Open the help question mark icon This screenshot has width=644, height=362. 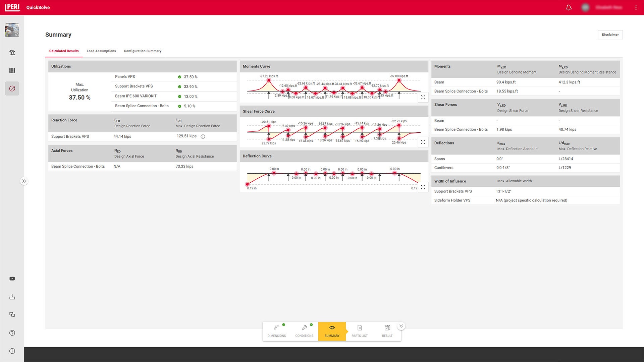point(12,333)
